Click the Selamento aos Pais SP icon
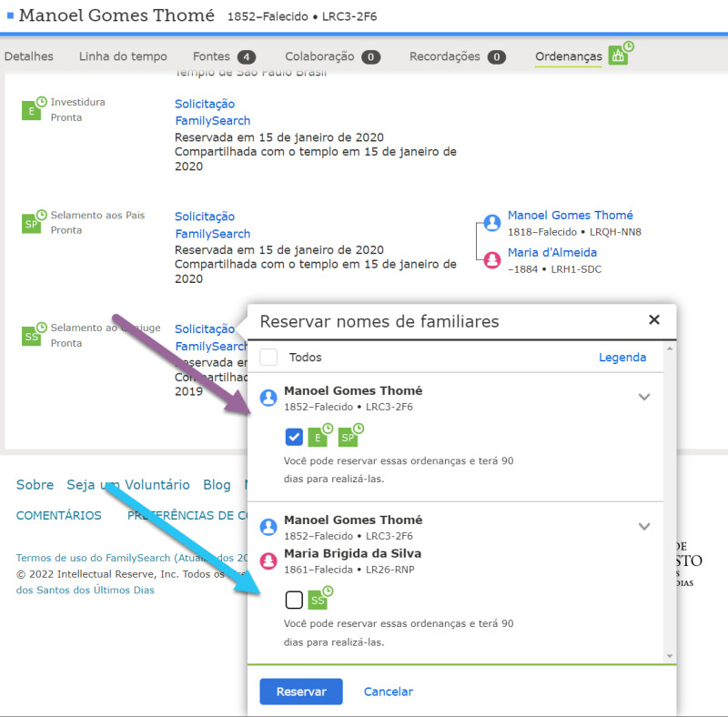The width and height of the screenshot is (728, 717). click(34, 222)
